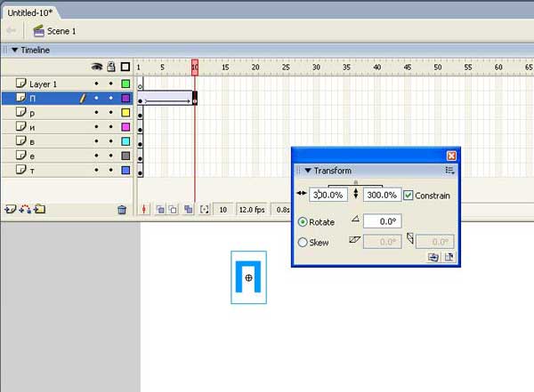534x392 pixels.
Task: Select the Rotate radio button
Action: [303, 222]
